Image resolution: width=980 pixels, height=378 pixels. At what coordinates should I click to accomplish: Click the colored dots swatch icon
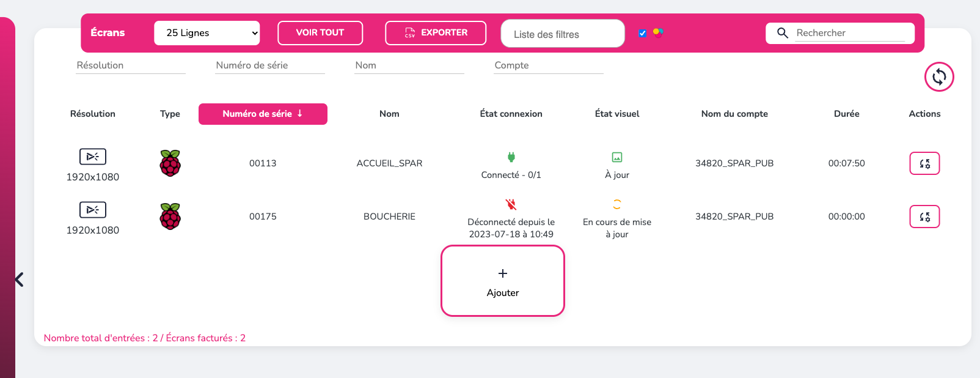tap(658, 32)
